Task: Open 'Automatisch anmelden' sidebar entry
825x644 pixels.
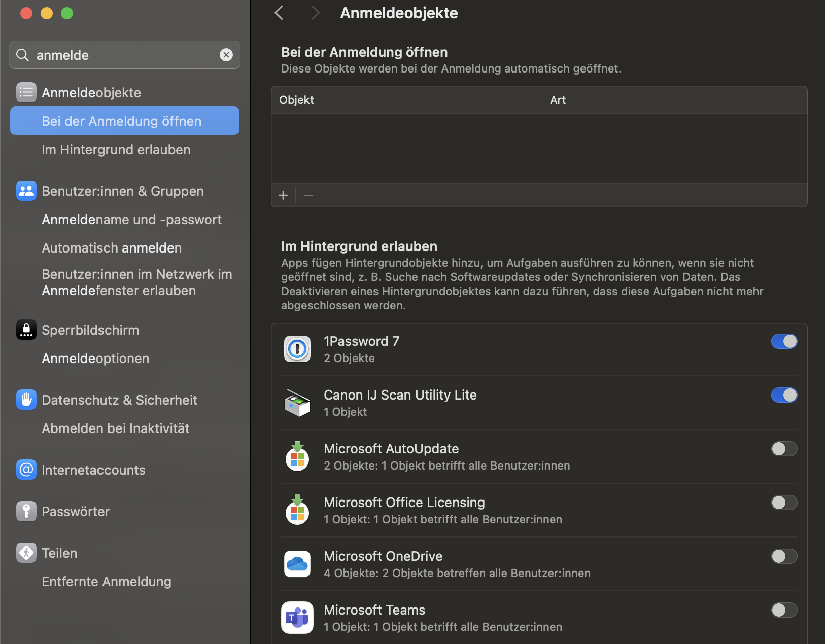Action: tap(112, 248)
